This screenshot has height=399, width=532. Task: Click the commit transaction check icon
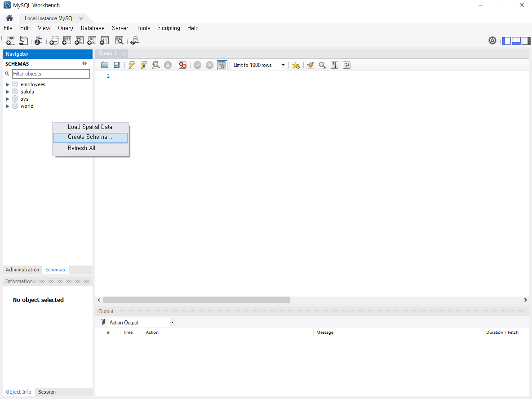(x=197, y=65)
